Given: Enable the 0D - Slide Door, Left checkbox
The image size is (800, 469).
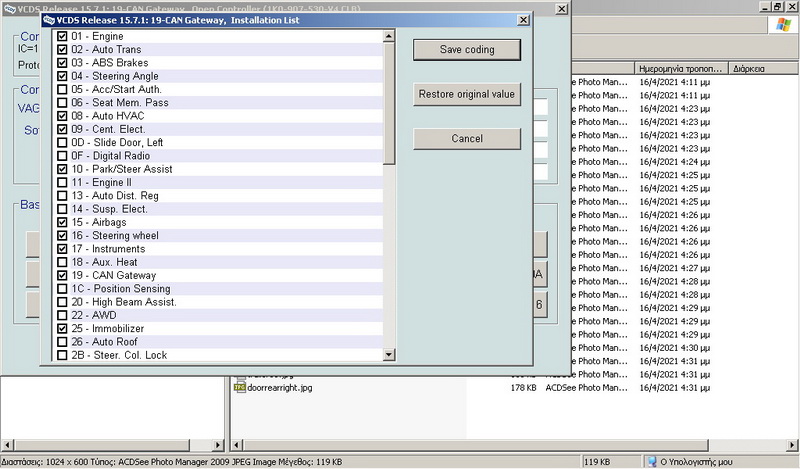Looking at the screenshot, I should (x=62, y=142).
